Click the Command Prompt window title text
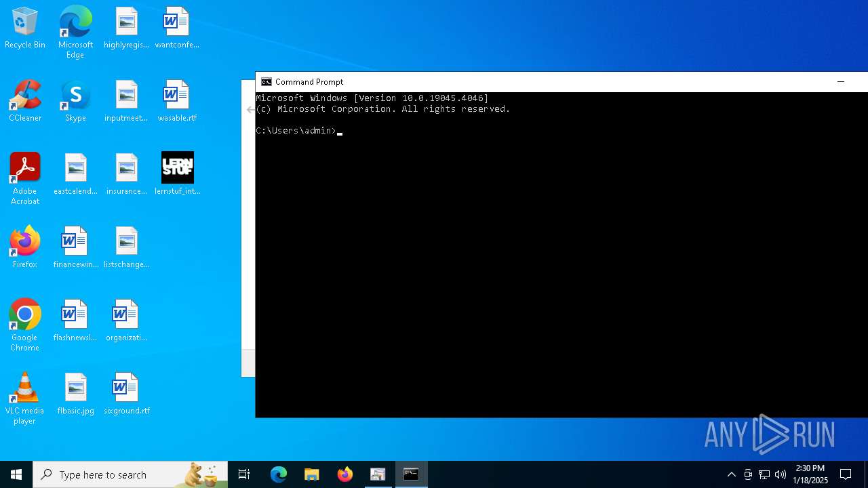Screen dimensions: 868x488 309,82
